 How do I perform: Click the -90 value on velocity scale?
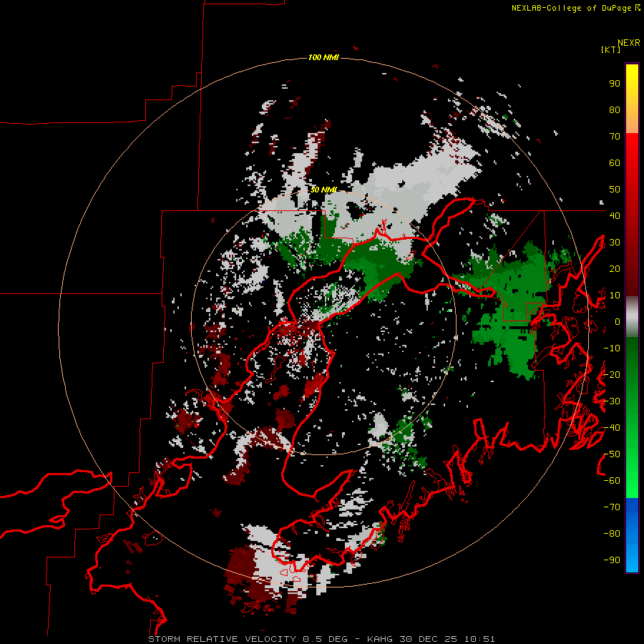coord(612,560)
